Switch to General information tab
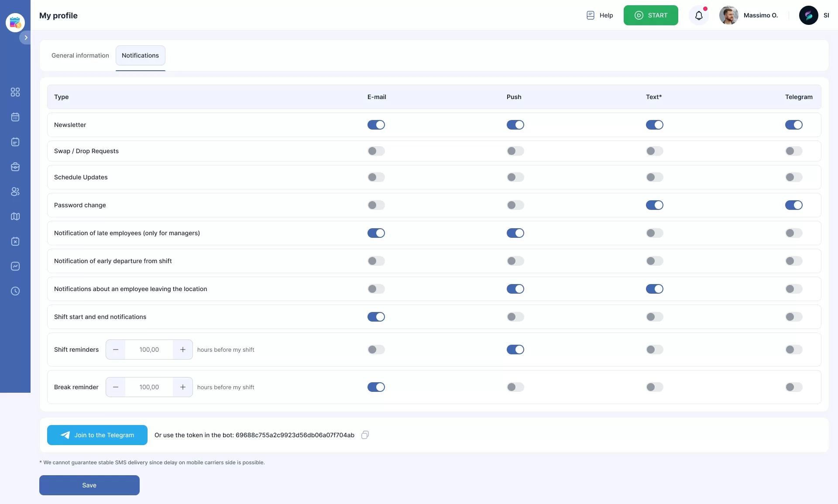 tap(80, 55)
